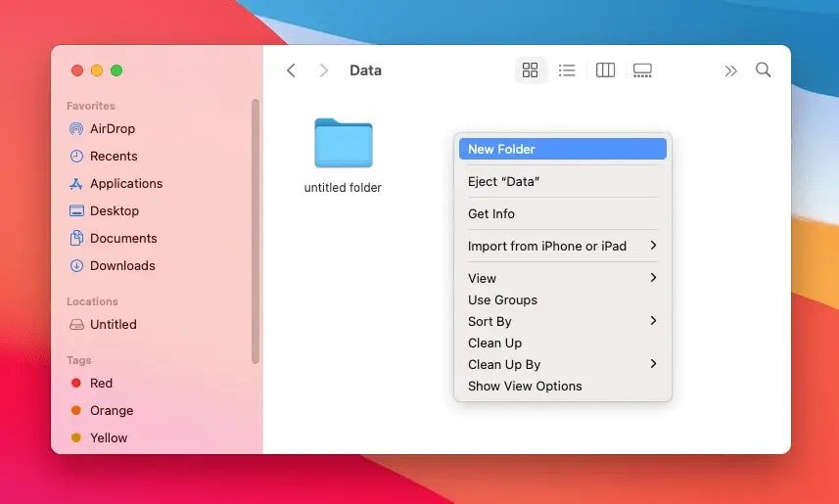Click the Favorites section header
This screenshot has width=839, height=504.
click(x=91, y=106)
